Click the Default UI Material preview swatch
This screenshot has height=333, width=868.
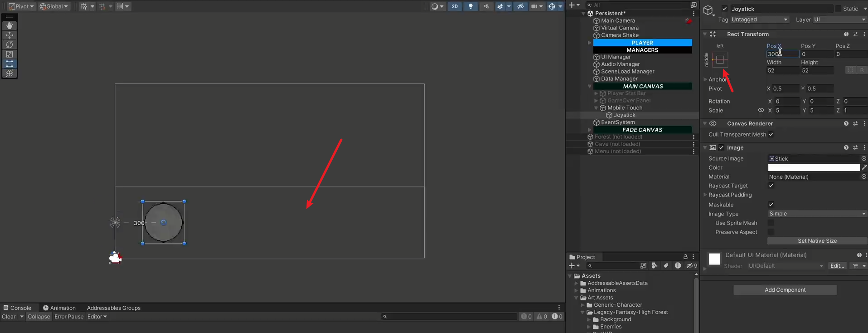pos(714,259)
